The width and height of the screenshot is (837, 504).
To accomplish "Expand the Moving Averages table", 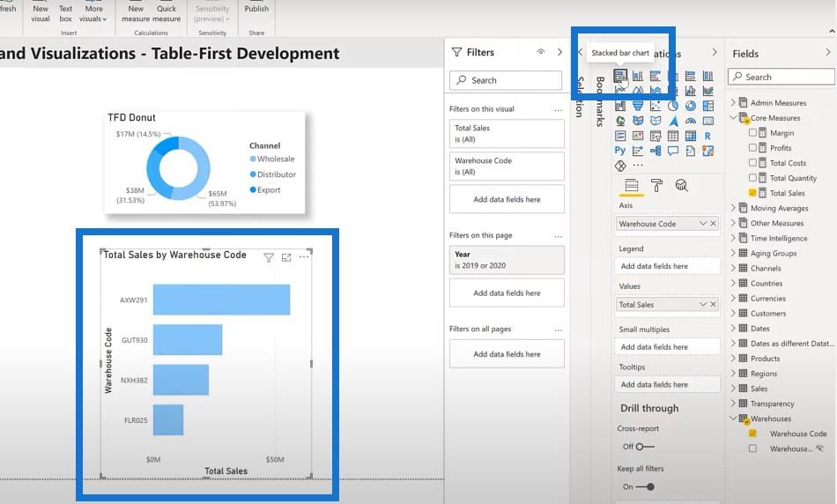I will tap(733, 208).
